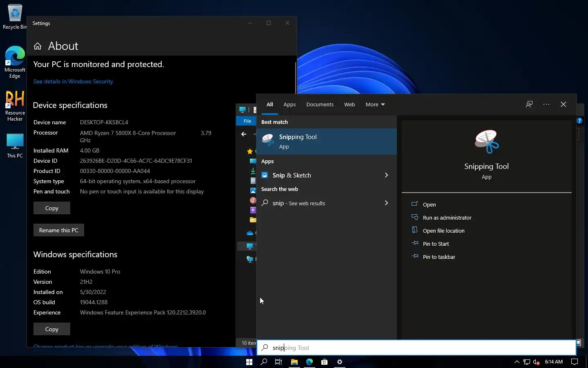Viewport: 588px width, 368px height.
Task: Click the Installed RAM value 4.00 GB
Action: [90, 150]
